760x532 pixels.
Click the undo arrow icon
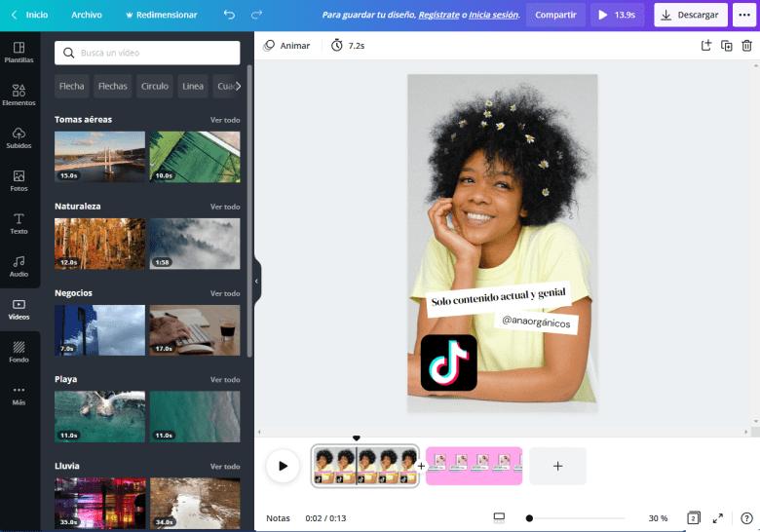[229, 15]
